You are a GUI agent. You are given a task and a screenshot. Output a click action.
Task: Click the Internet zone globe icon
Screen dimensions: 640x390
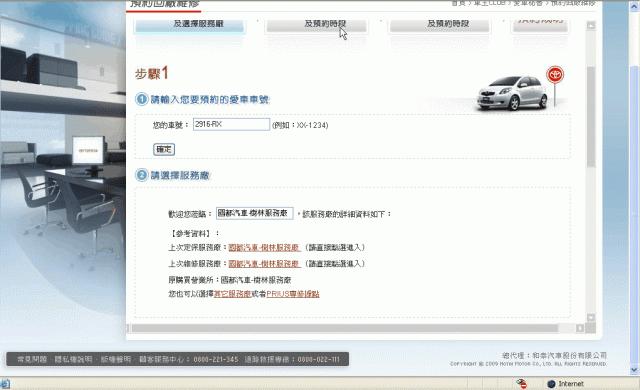pyautogui.click(x=551, y=384)
